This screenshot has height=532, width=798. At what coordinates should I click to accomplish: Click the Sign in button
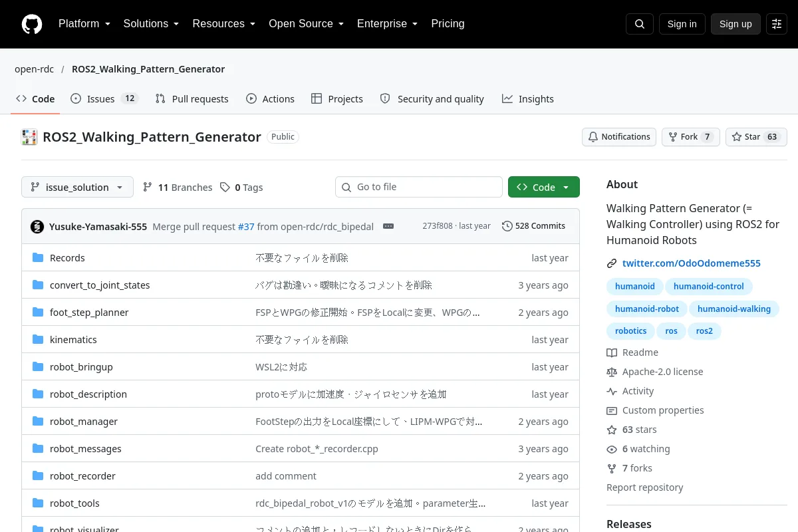coord(682,24)
